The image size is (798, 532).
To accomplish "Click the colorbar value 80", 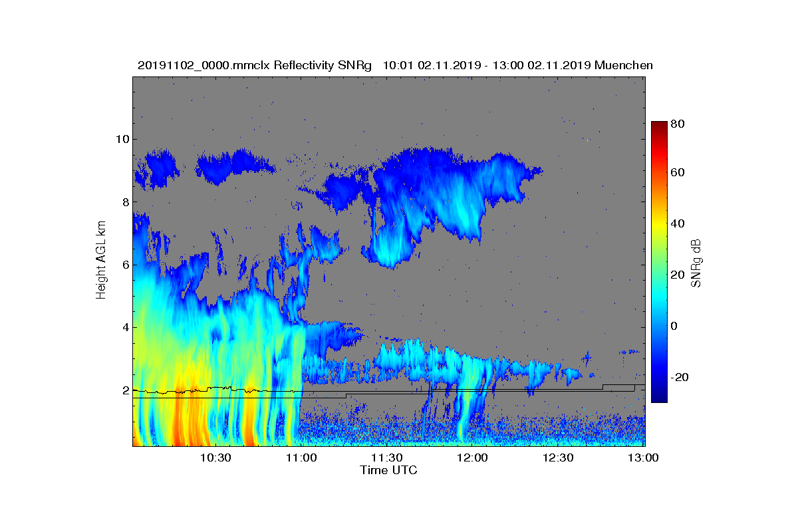I will [x=678, y=124].
